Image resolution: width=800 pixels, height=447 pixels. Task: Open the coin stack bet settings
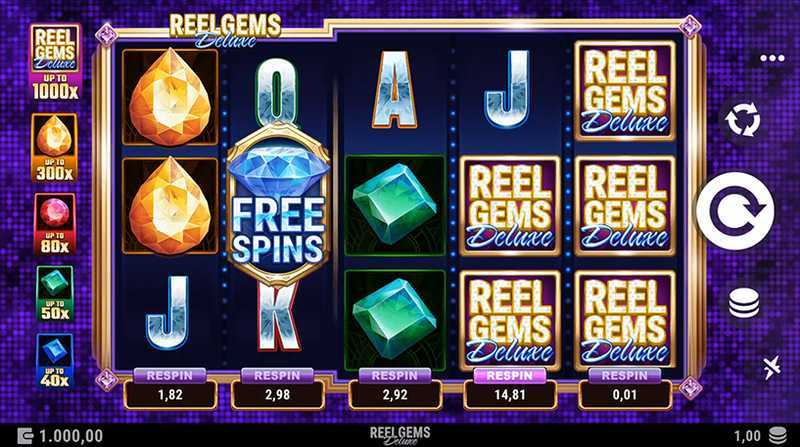coord(744,303)
